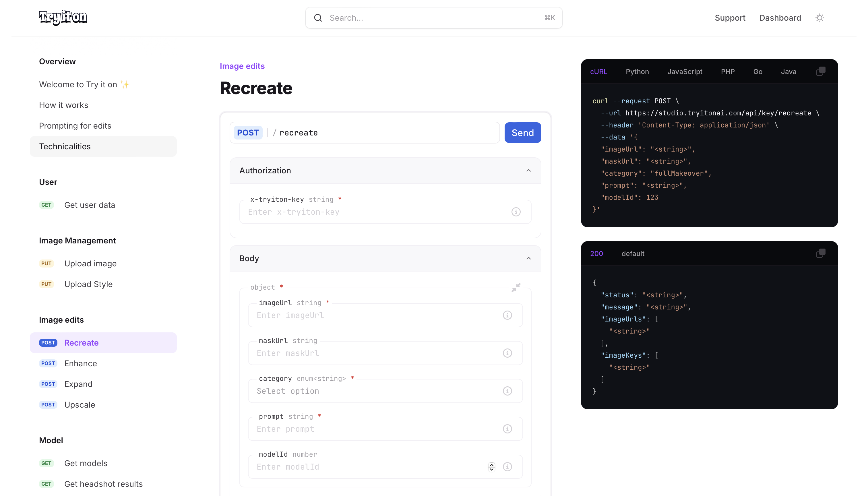This screenshot has height=496, width=868.
Task: Click the Tryiton logo
Action: click(63, 18)
